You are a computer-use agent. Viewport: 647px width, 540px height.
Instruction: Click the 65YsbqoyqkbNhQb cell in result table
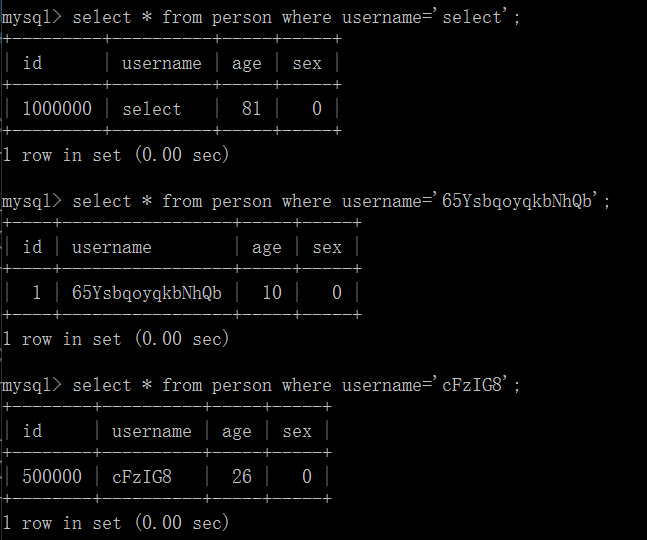(147, 293)
